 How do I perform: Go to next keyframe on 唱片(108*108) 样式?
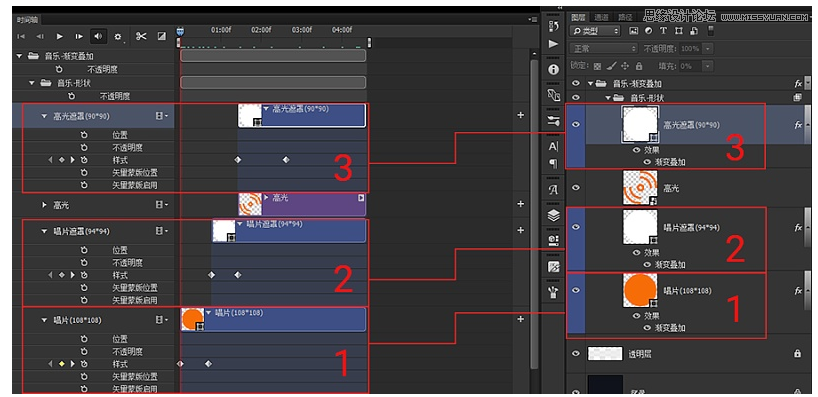coord(73,364)
